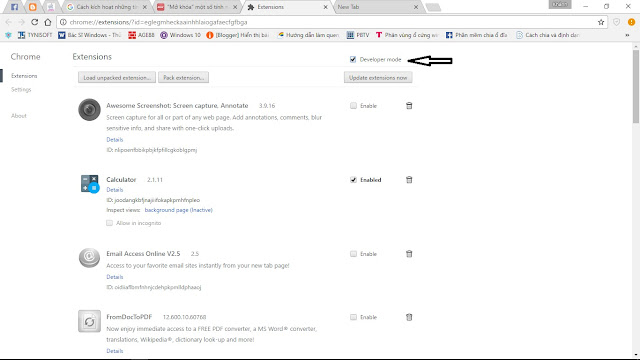The image size is (640, 360).
Task: Open the orange Chrome menu icon
Action: pos(631,22)
